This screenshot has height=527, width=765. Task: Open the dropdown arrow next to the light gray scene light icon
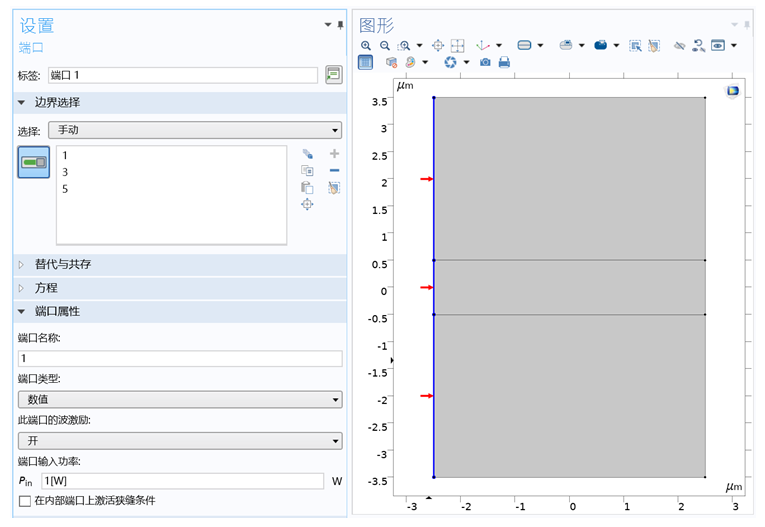pos(582,46)
